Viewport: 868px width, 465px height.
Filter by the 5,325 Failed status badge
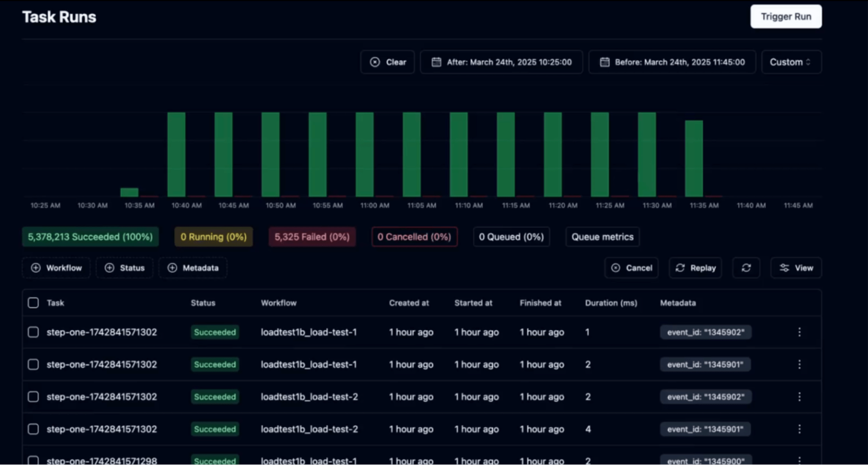[312, 237]
